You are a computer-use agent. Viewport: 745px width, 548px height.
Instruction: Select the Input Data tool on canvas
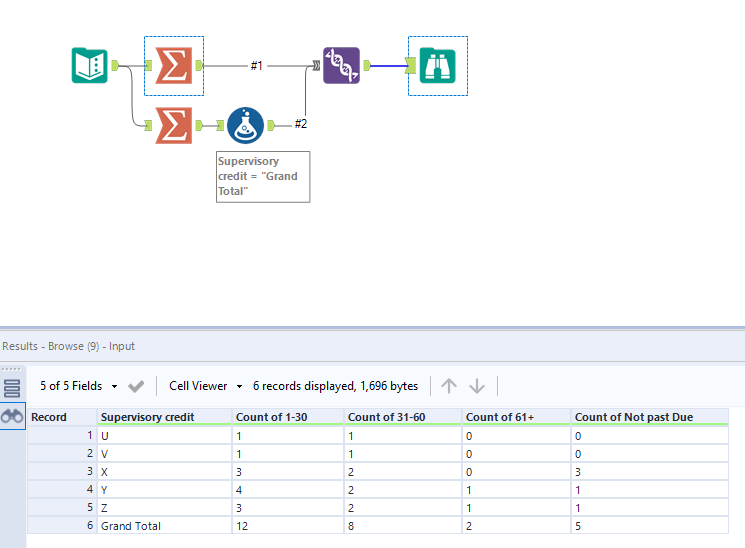click(x=90, y=66)
